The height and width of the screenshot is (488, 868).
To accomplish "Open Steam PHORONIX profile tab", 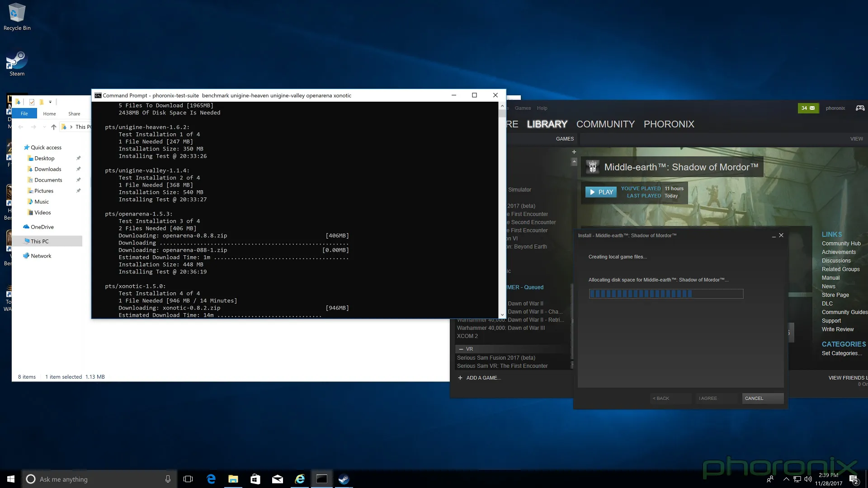I will pos(669,124).
